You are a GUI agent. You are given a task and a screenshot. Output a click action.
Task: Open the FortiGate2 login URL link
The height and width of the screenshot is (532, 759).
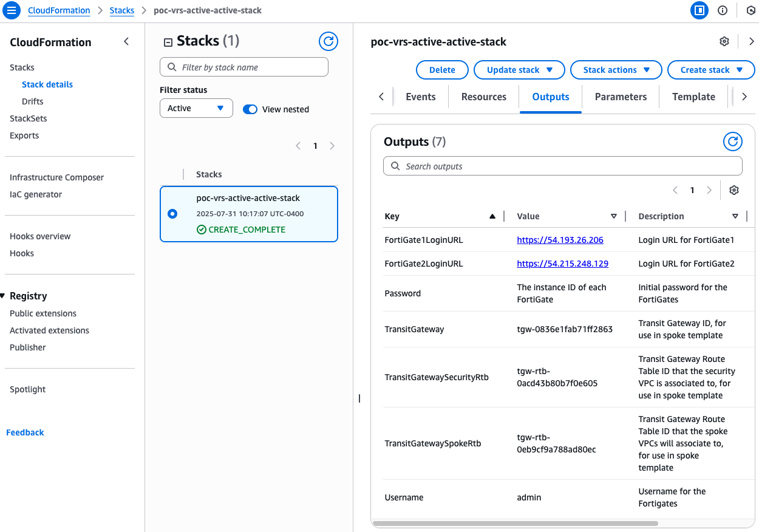point(562,264)
